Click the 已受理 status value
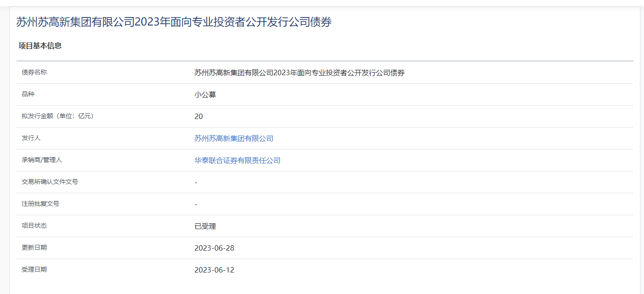 click(x=205, y=226)
